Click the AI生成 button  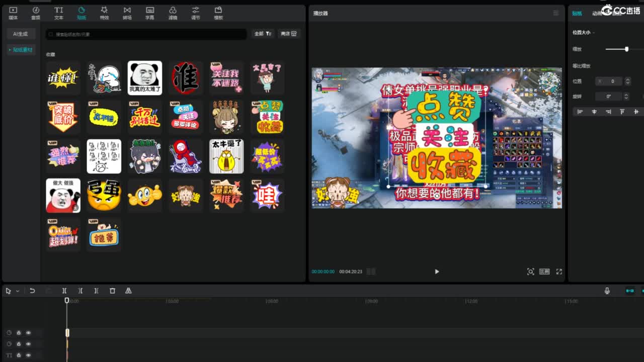21,34
